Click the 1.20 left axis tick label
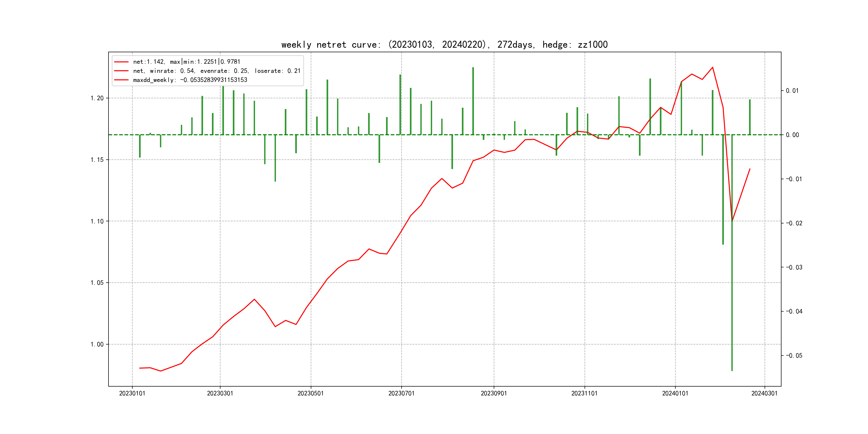The width and height of the screenshot is (868, 434). click(97, 98)
